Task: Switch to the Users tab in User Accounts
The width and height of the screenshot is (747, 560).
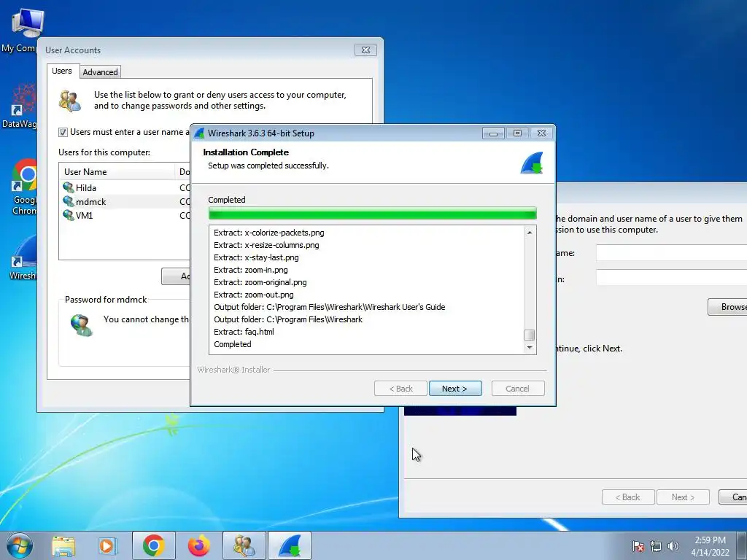Action: pyautogui.click(x=62, y=71)
